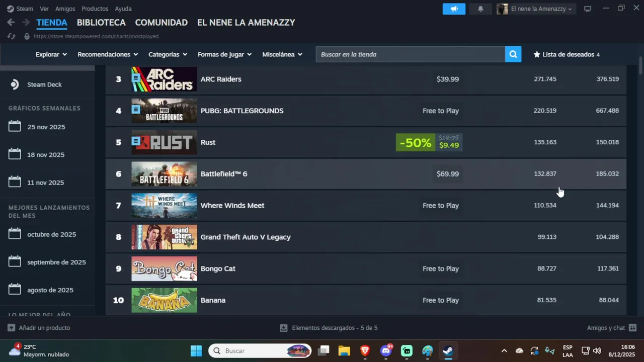
Task: Click the calendar icon for agosto de 2025
Action: 15,289
